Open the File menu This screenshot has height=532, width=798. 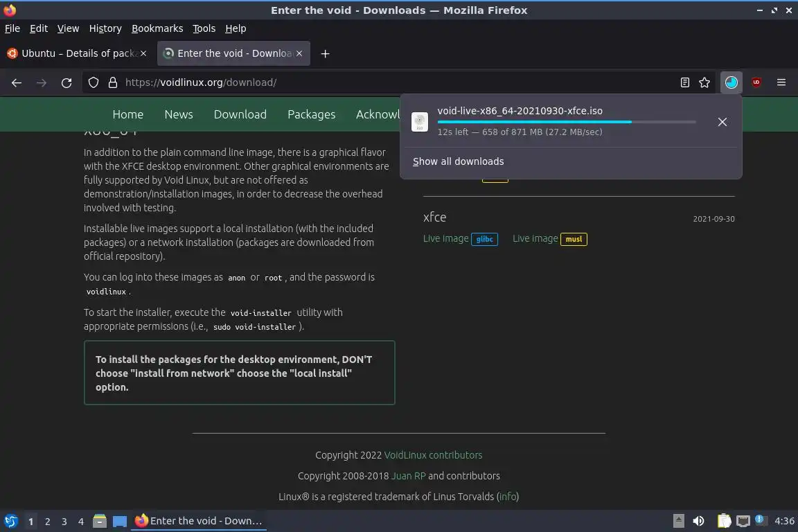coord(12,28)
